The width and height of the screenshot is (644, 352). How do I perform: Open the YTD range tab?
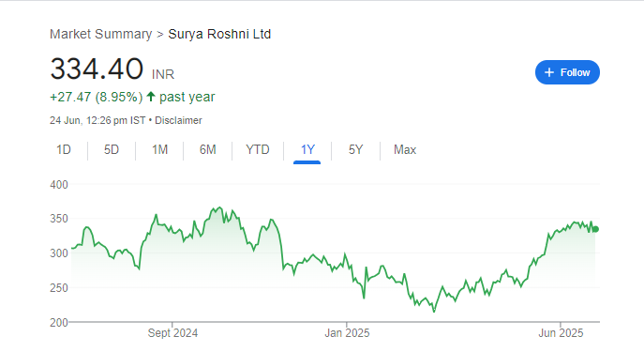258,149
